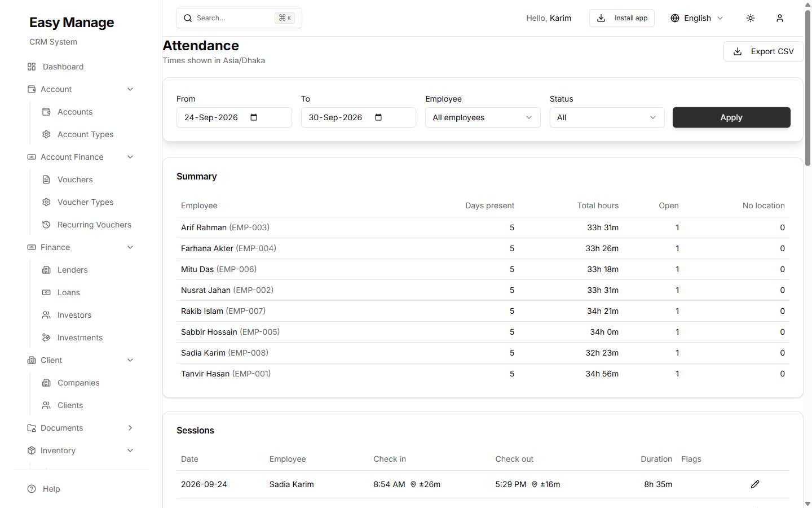
Task: Open Accounts in the sidebar
Action: tap(74, 112)
